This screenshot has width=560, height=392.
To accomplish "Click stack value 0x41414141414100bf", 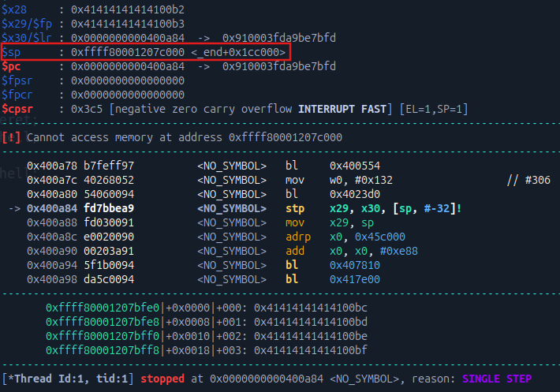I will 311,349.
